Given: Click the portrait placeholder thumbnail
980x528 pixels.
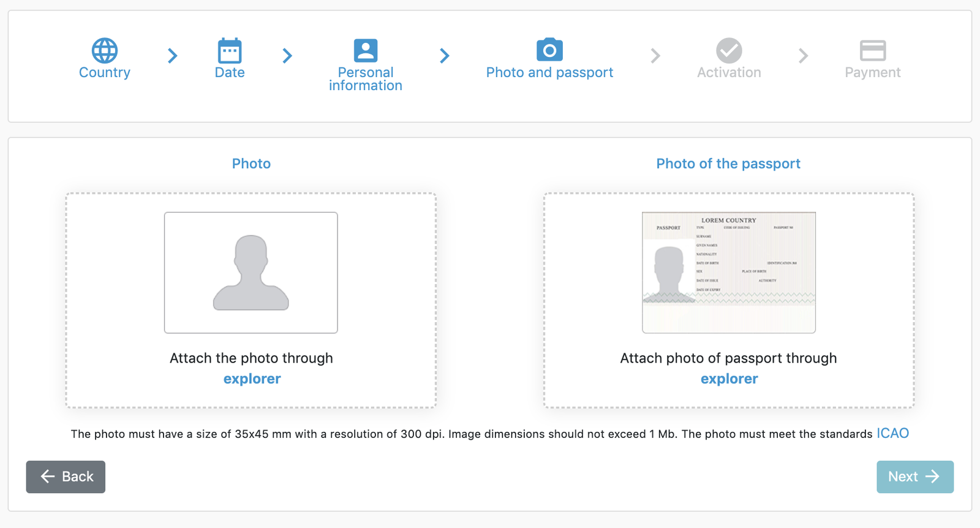Looking at the screenshot, I should coord(251,273).
